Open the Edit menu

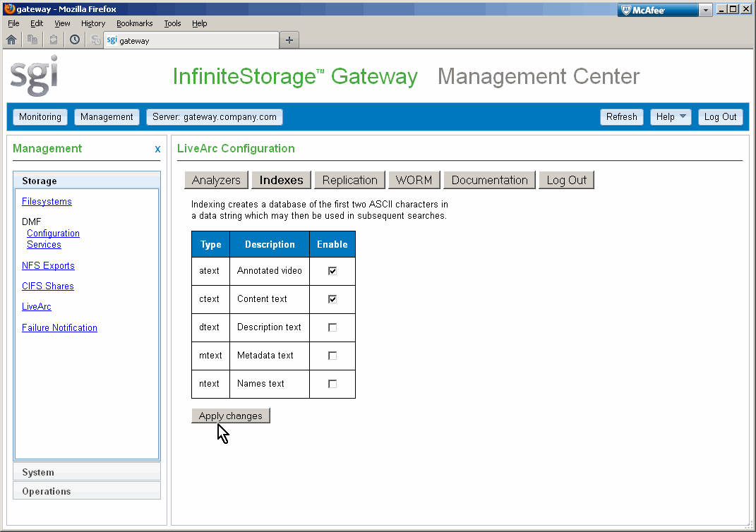pos(37,23)
